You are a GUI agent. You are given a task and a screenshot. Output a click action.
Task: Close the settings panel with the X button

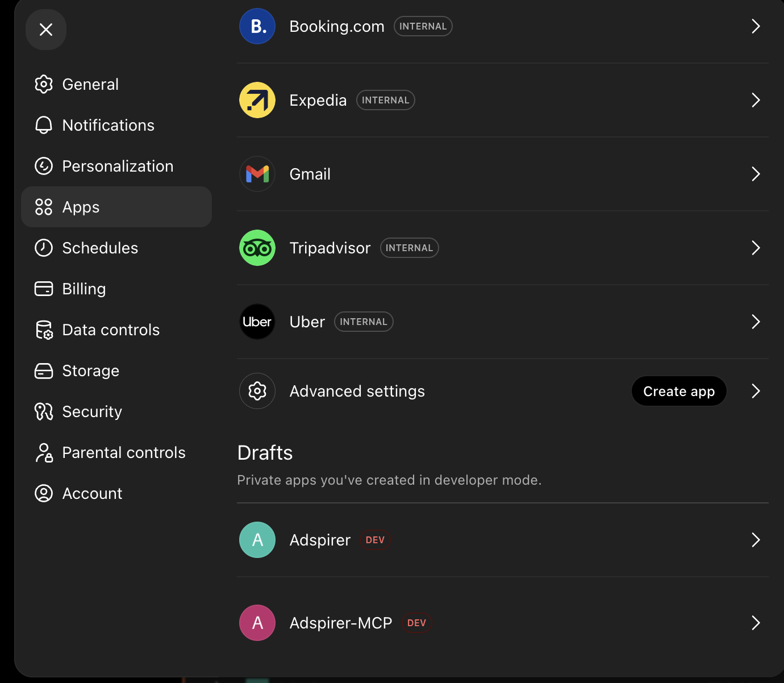pos(46,30)
